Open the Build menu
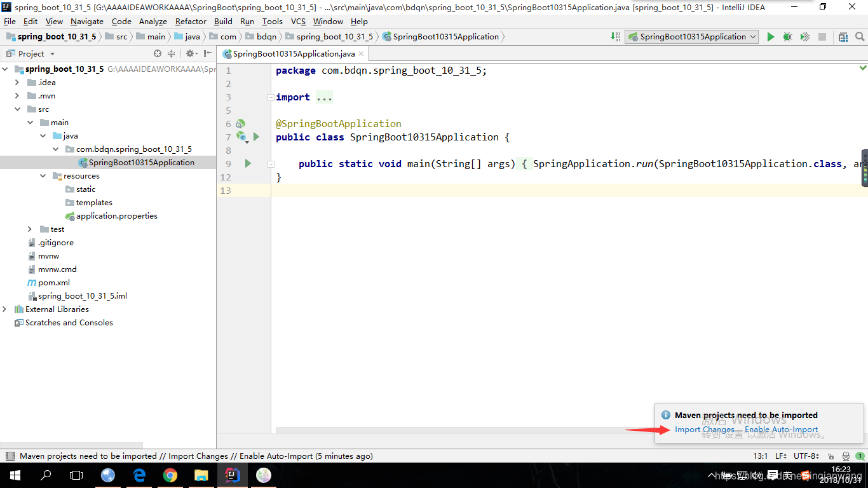This screenshot has height=488, width=868. pyautogui.click(x=223, y=21)
